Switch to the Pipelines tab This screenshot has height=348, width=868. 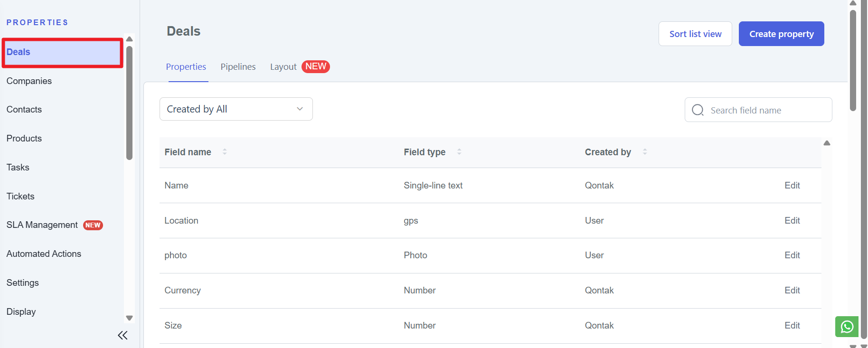click(238, 67)
